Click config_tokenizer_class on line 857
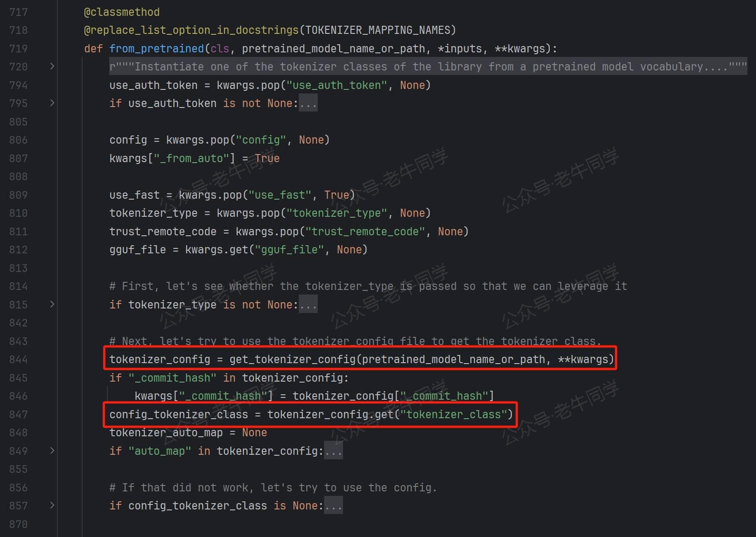Image resolution: width=756 pixels, height=537 pixels. 198,506
